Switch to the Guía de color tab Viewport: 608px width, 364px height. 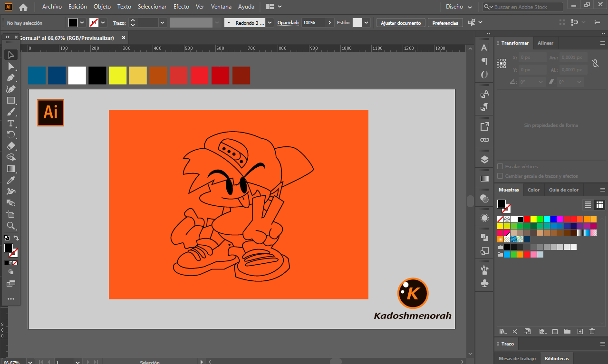coord(564,190)
